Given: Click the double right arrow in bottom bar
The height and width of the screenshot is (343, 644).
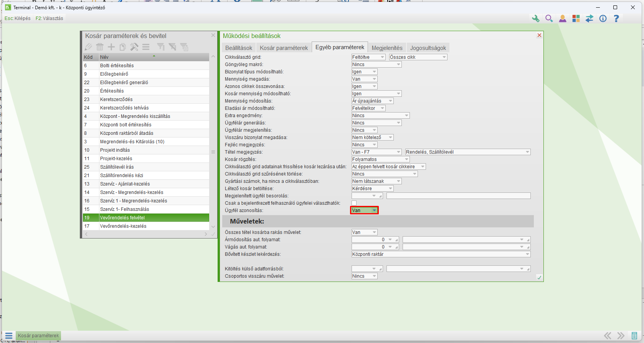Looking at the screenshot, I should (621, 336).
